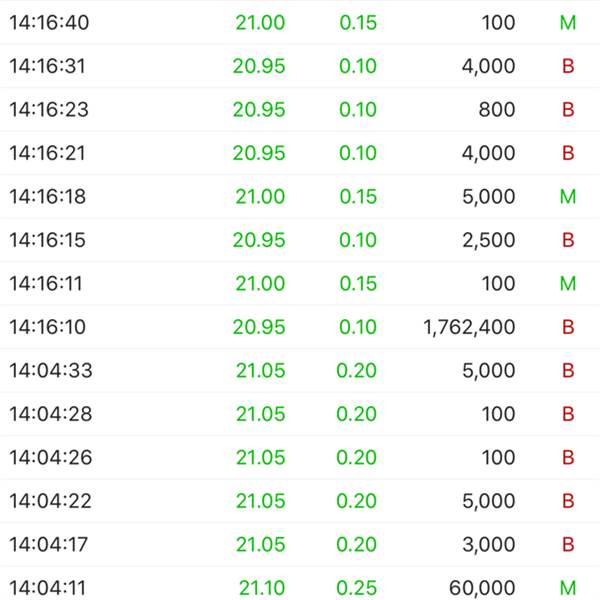Open the 1,762,400 volume trade at 14:16:10
Image resolution: width=600 pixels, height=600 pixels.
[x=469, y=327]
